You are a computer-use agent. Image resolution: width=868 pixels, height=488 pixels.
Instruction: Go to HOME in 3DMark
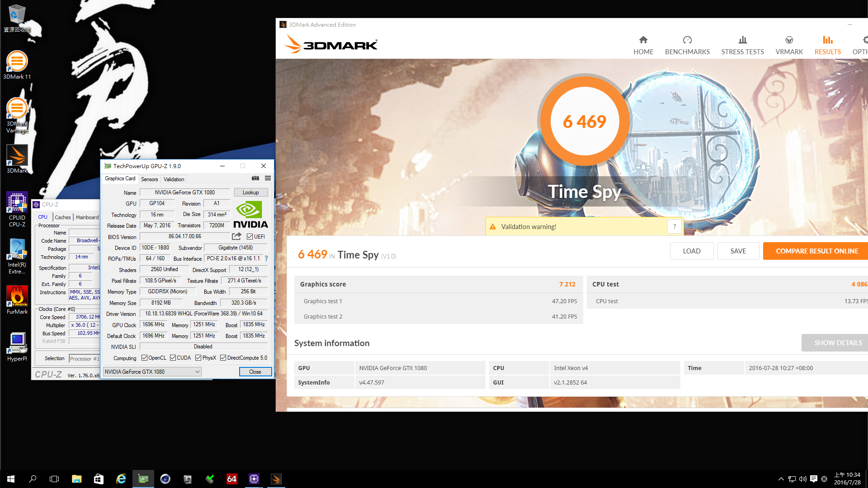[643, 46]
